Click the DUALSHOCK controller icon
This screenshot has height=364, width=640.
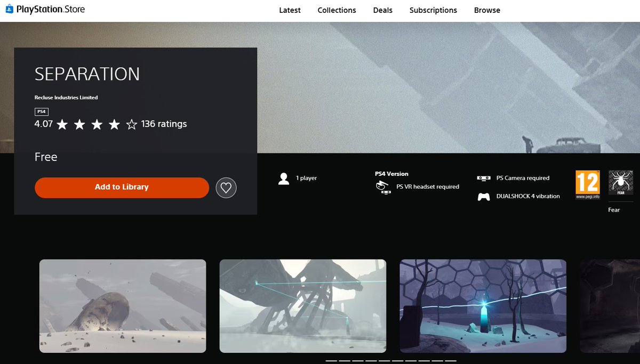pos(484,197)
